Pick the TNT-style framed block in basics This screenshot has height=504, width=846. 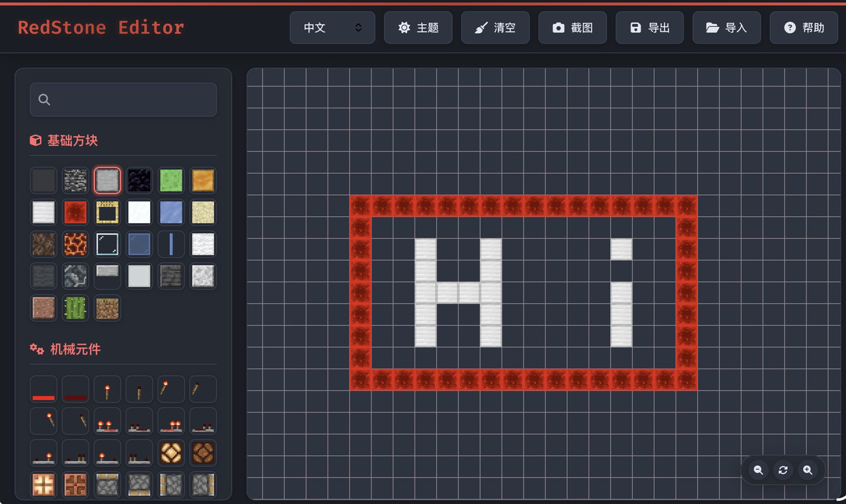(107, 212)
